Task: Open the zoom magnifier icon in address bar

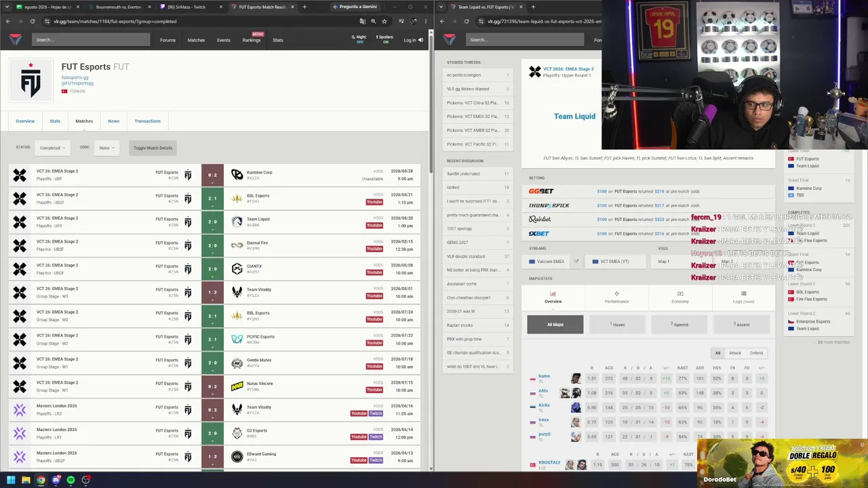Action: (373, 21)
